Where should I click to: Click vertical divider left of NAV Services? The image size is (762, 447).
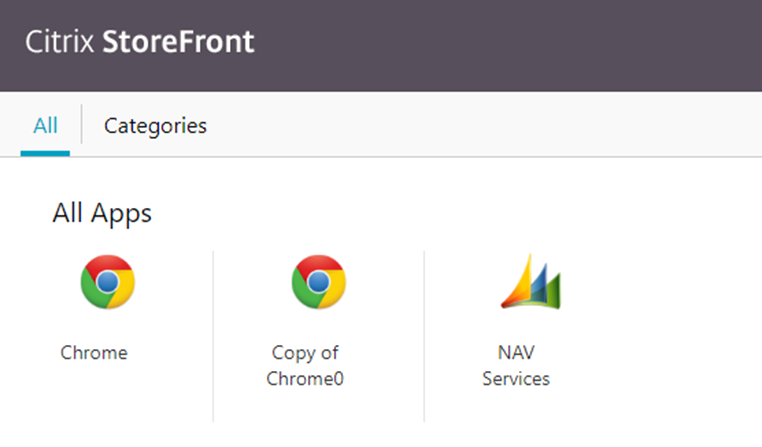point(424,335)
